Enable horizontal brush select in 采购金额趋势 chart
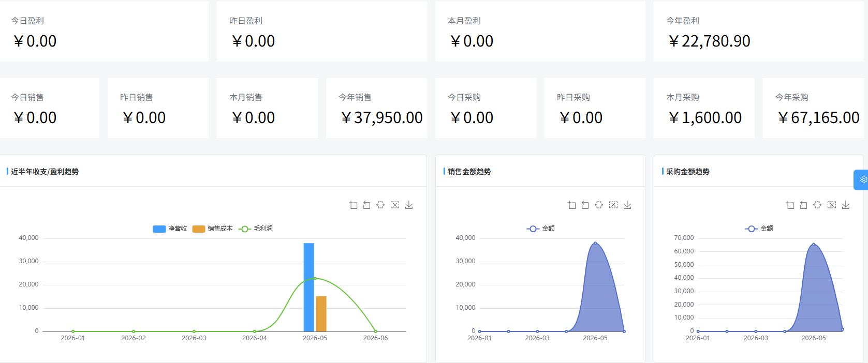868x363 pixels. [x=817, y=205]
